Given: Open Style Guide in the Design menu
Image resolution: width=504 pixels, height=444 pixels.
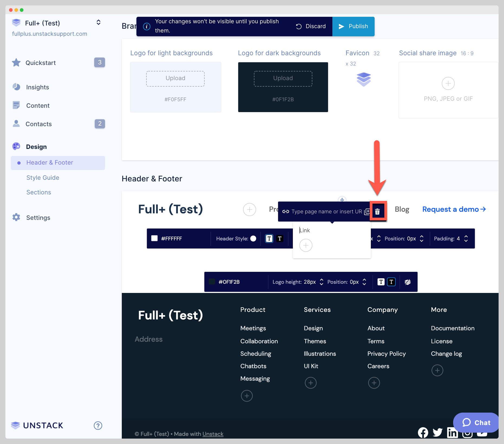Looking at the screenshot, I should click(43, 178).
